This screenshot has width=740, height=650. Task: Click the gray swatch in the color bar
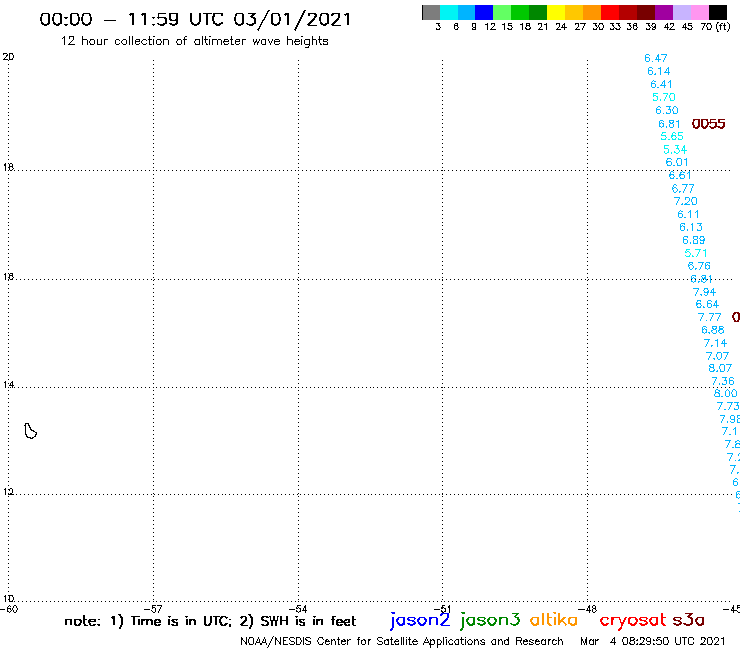(431, 12)
